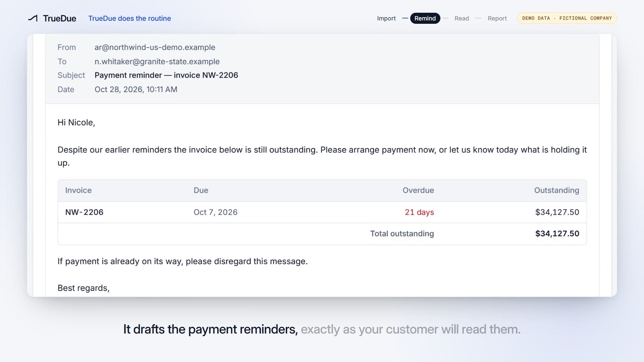Click the TrueDue logo icon
This screenshot has width=644, height=362.
pyautogui.click(x=33, y=18)
